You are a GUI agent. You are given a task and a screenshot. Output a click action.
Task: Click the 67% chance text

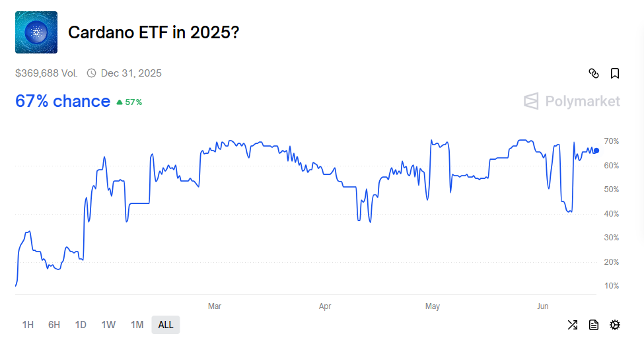(63, 101)
